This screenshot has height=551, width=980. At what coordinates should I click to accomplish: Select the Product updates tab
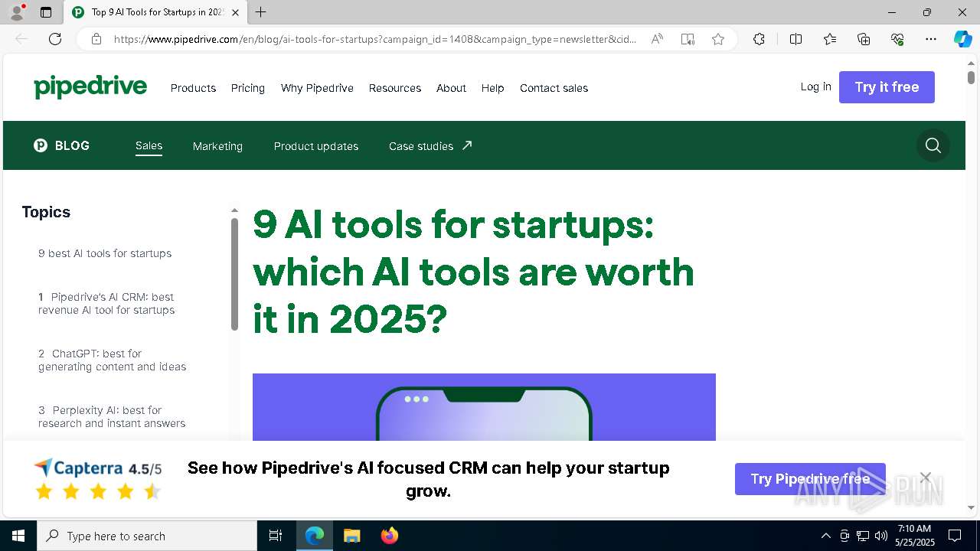pos(316,146)
